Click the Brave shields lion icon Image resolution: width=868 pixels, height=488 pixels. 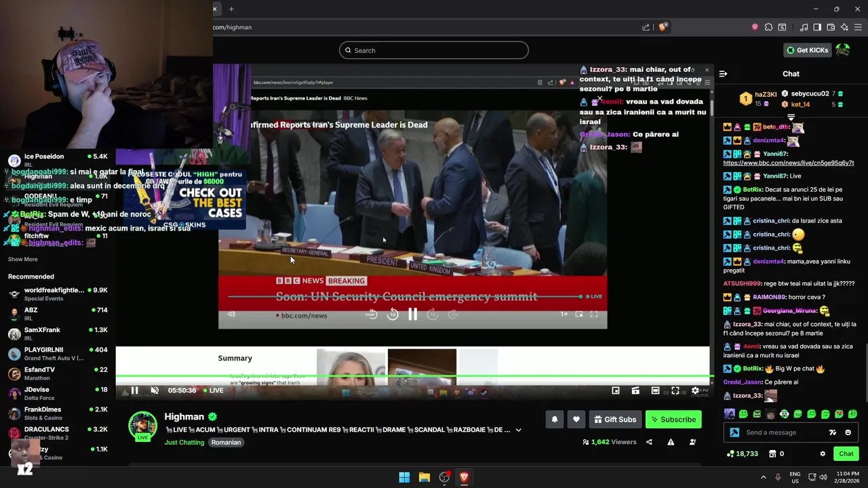(663, 27)
